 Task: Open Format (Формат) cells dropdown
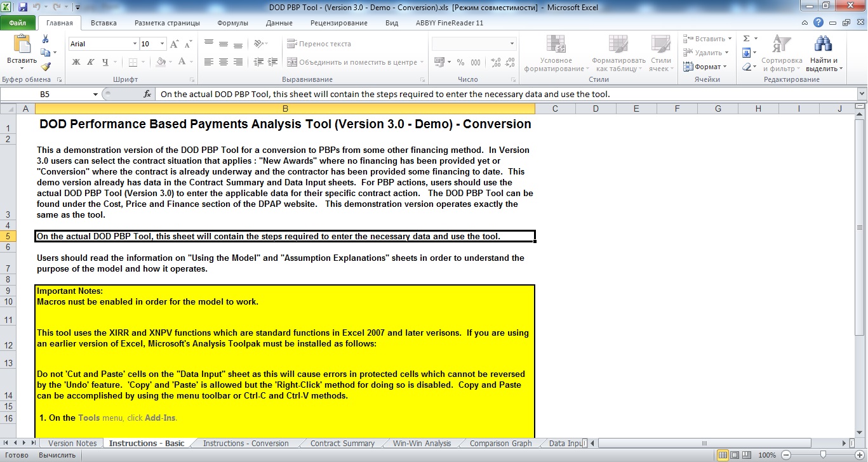click(x=705, y=67)
